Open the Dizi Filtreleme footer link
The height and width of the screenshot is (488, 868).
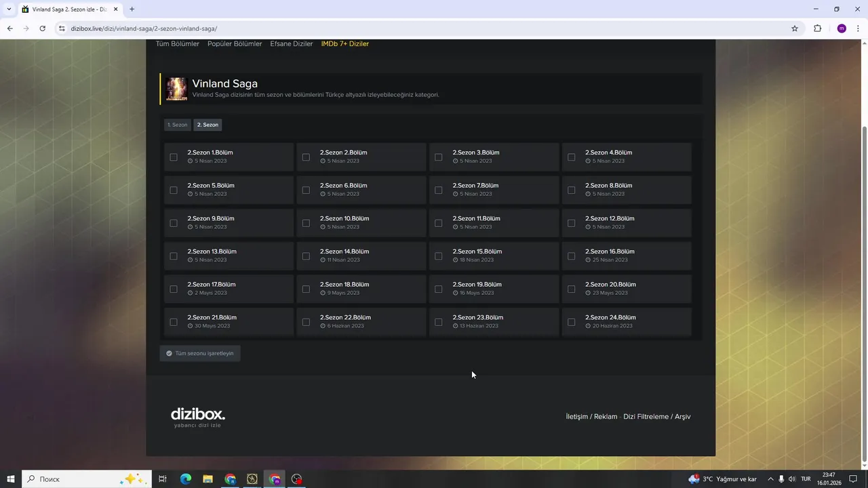click(x=646, y=417)
